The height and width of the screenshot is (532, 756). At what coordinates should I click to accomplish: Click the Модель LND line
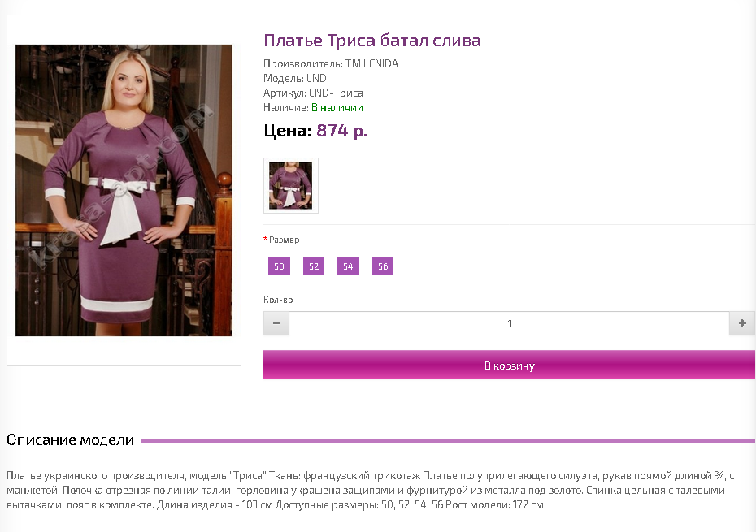pyautogui.click(x=295, y=78)
